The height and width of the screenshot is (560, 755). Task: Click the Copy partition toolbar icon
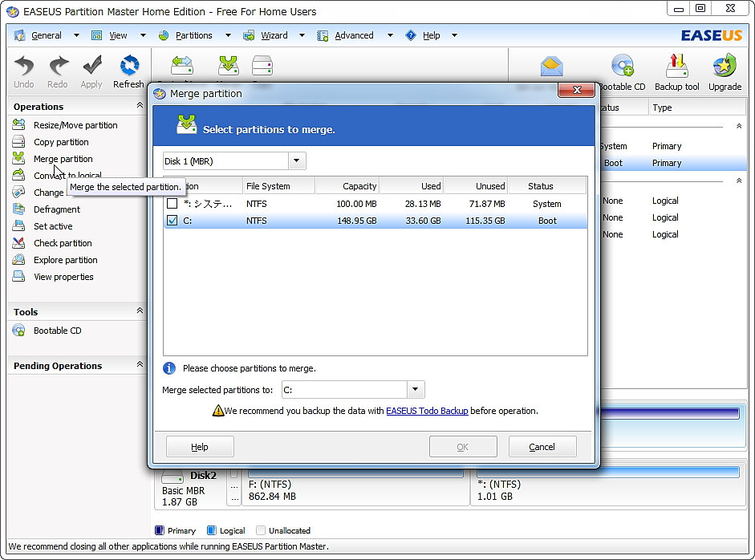(x=262, y=66)
